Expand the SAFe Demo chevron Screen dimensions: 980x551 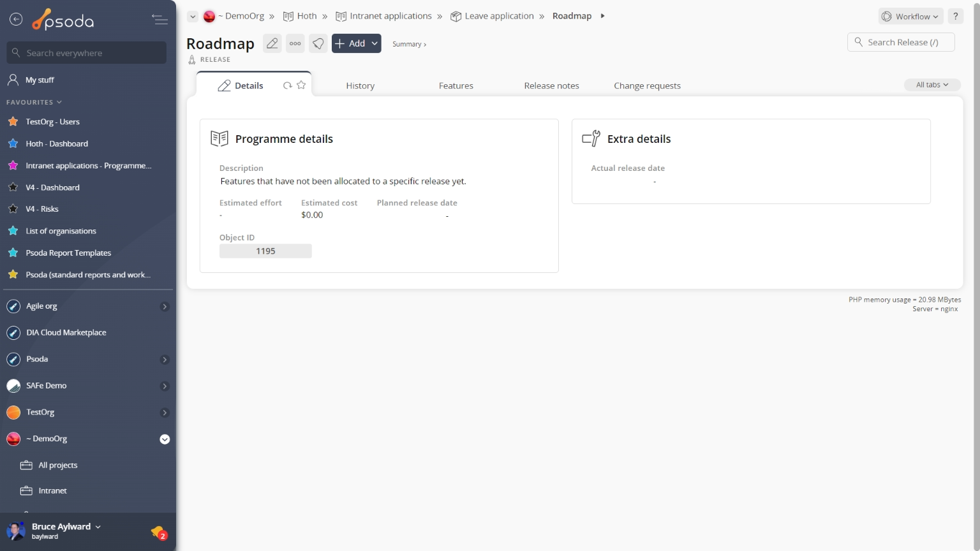click(x=165, y=386)
